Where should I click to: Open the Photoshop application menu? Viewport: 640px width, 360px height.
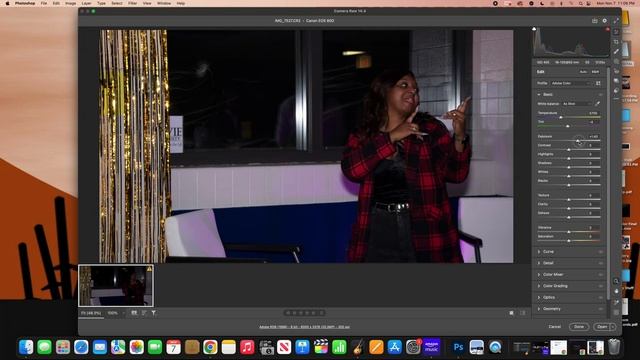coord(25,3)
